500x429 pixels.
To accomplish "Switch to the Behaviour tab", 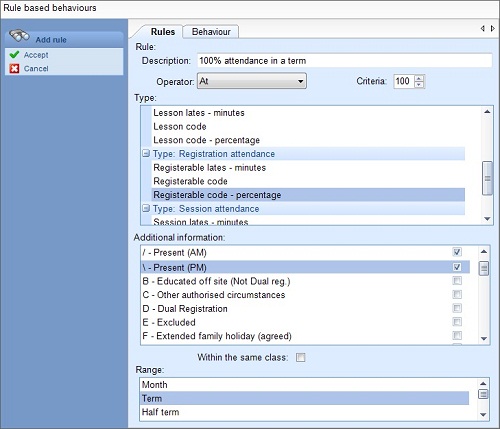I will pos(211,32).
